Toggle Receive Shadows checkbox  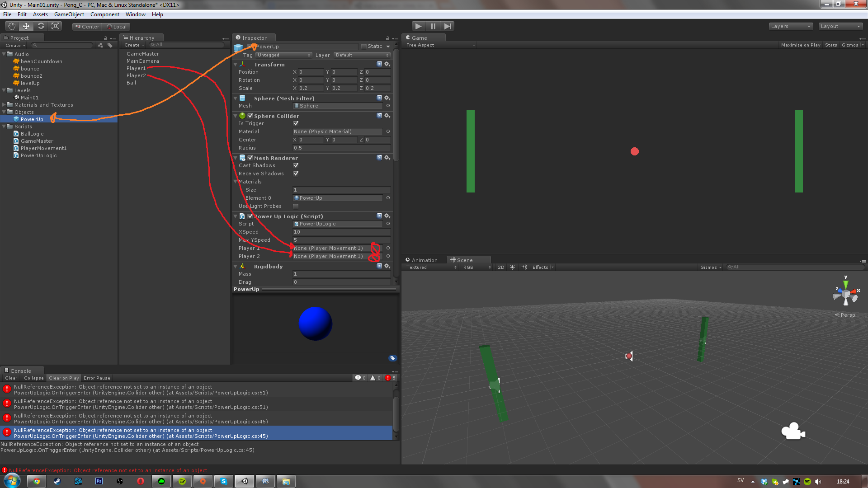pos(296,174)
